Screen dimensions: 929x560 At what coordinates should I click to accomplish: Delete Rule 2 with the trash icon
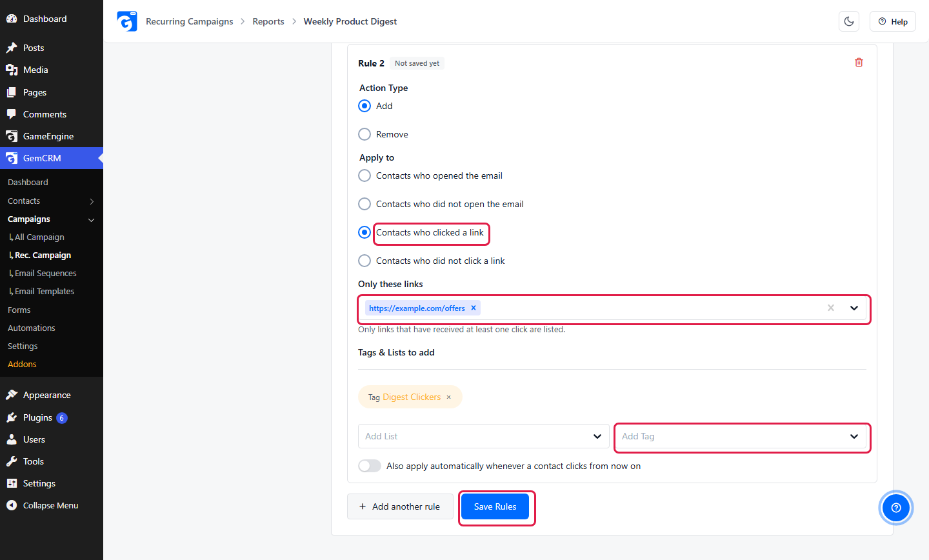(x=859, y=63)
